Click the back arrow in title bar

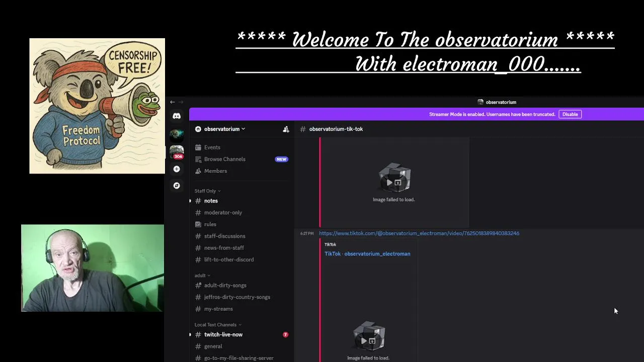[172, 102]
